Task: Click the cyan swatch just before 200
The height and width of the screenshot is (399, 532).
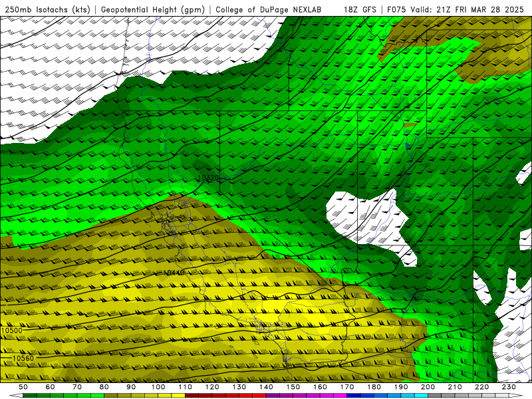Action: (x=421, y=396)
